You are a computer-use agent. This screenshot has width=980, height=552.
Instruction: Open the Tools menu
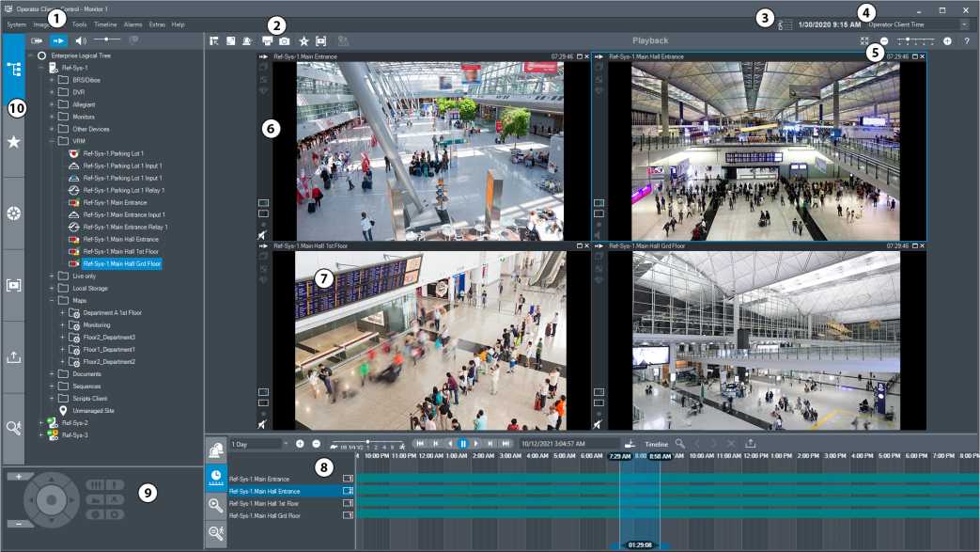(x=79, y=24)
